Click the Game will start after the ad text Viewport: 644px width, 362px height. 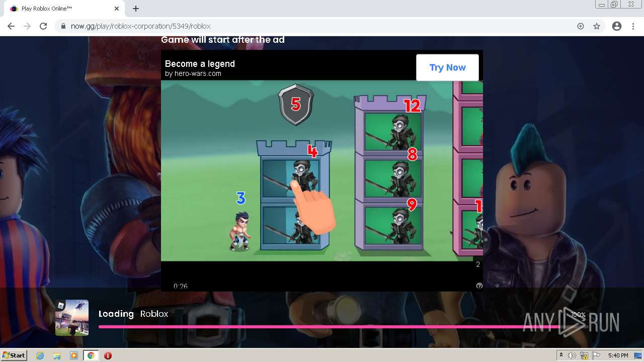pyautogui.click(x=222, y=40)
